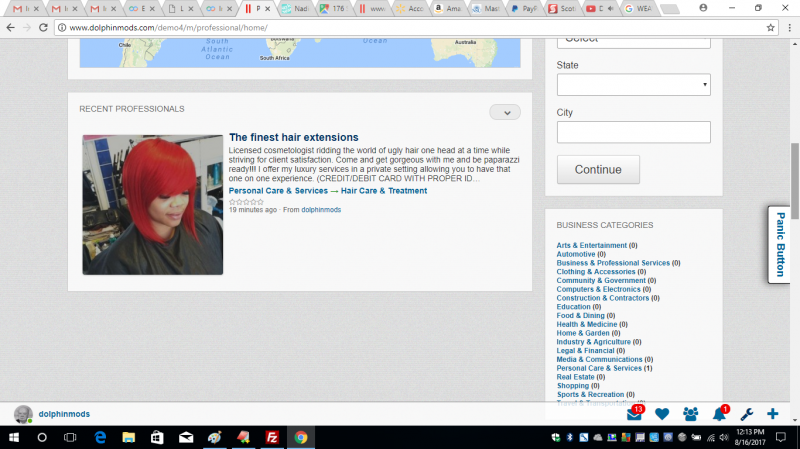Open Task View on the taskbar
Viewport: 800px width, 449px height.
70,437
